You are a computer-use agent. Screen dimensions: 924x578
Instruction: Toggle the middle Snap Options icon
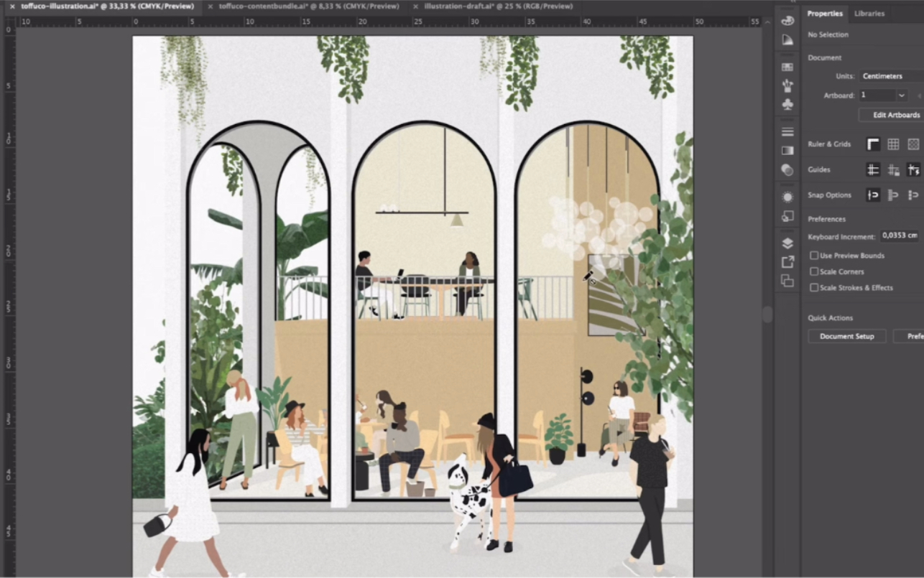pyautogui.click(x=893, y=195)
